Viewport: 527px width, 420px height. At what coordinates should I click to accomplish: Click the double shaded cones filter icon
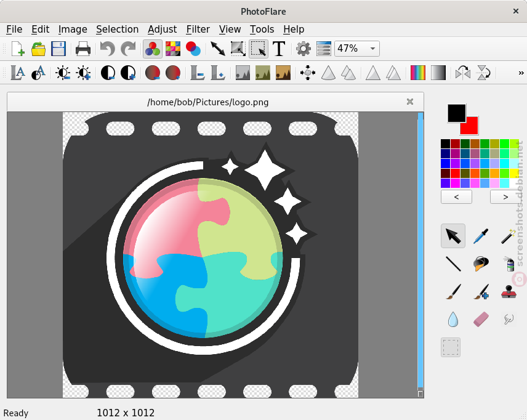[348, 73]
